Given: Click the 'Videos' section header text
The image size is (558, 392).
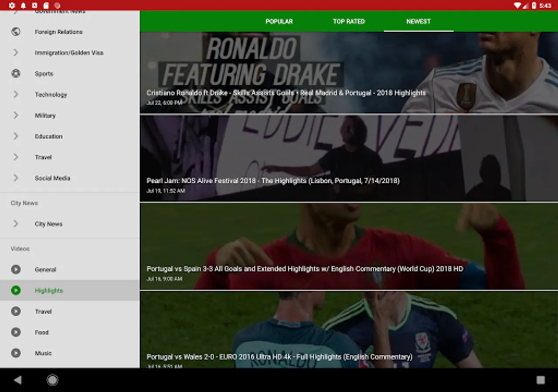Looking at the screenshot, I should [20, 249].
